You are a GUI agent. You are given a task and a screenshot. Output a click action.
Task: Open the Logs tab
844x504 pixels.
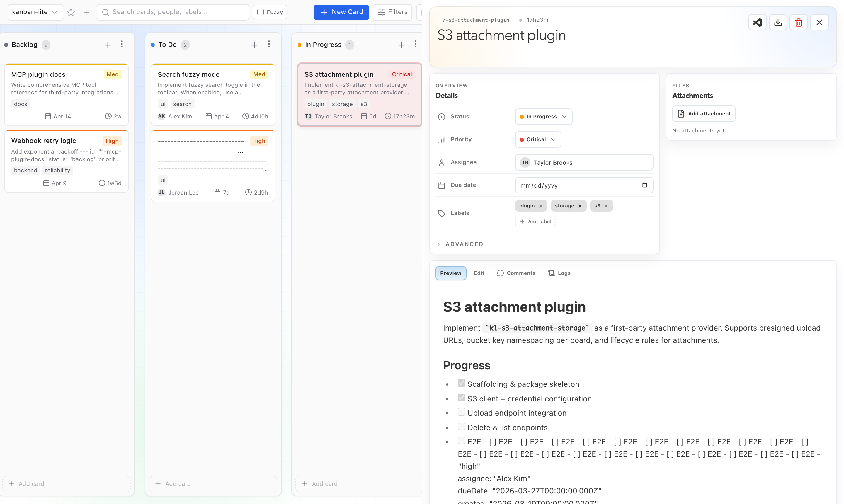pyautogui.click(x=559, y=273)
